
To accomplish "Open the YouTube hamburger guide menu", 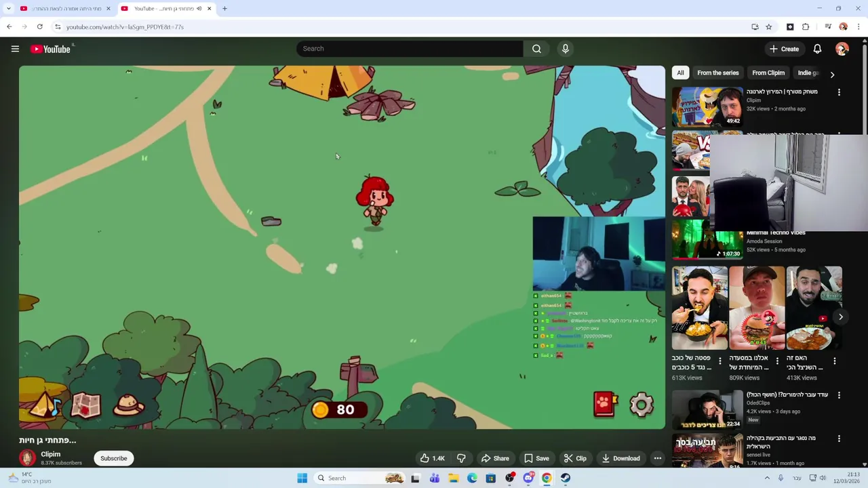I will click(15, 49).
